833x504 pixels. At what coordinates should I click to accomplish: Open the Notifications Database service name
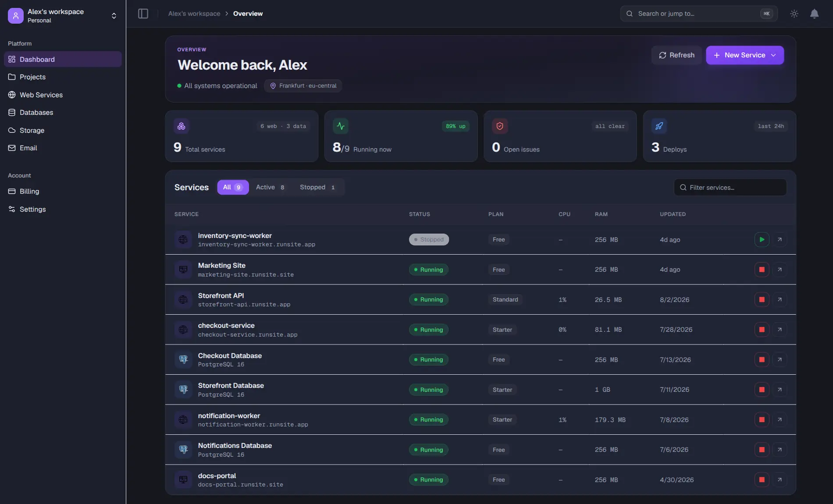click(x=235, y=446)
